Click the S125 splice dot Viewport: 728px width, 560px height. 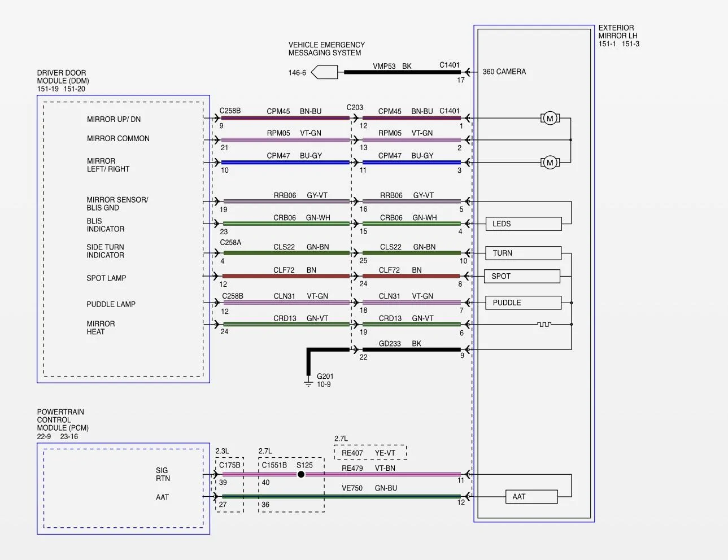301,474
